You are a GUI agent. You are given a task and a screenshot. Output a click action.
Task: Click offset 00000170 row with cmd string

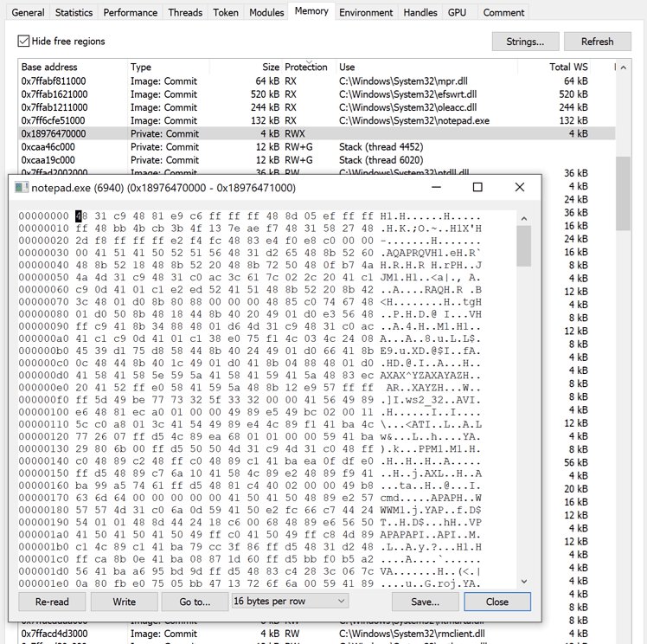[x=250, y=498]
